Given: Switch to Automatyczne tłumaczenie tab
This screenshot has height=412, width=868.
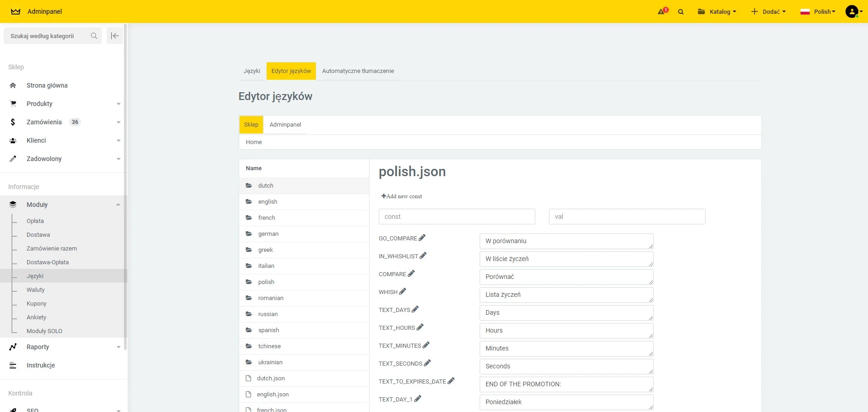Looking at the screenshot, I should click(x=358, y=71).
